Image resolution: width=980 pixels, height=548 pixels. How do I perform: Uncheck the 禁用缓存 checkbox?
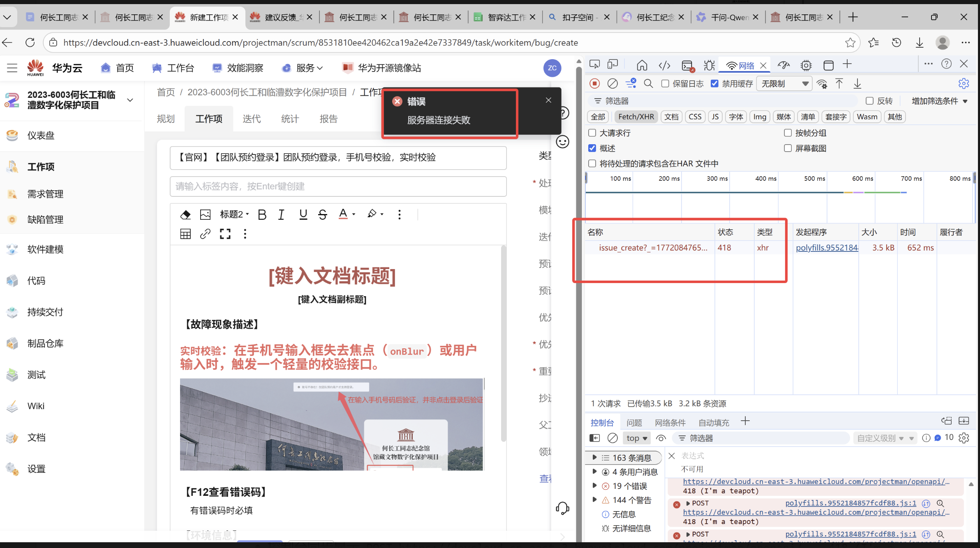[x=714, y=84]
